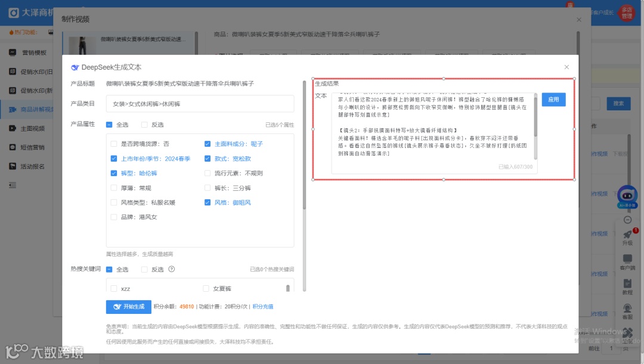Close the DeepSeek生成文本 dialog
Viewport: 644px width, 364px height.
[566, 67]
